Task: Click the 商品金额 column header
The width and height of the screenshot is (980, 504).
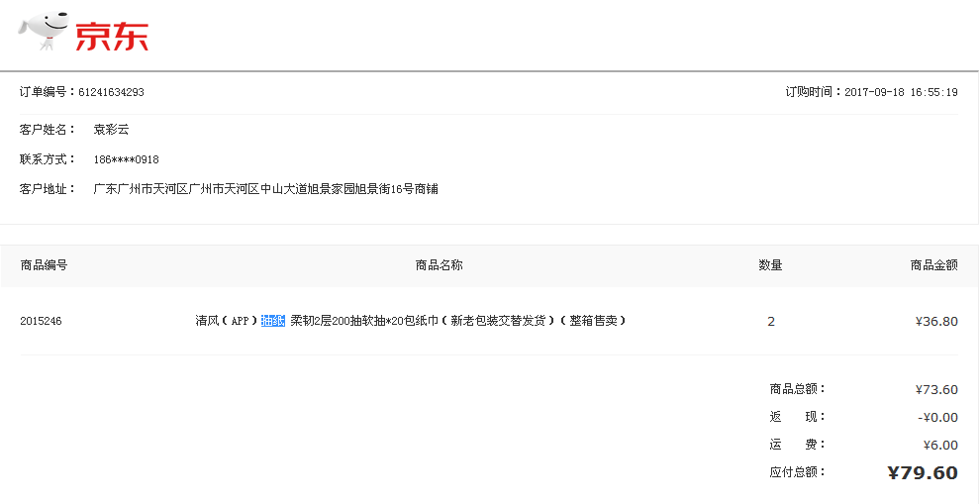Action: tap(933, 265)
